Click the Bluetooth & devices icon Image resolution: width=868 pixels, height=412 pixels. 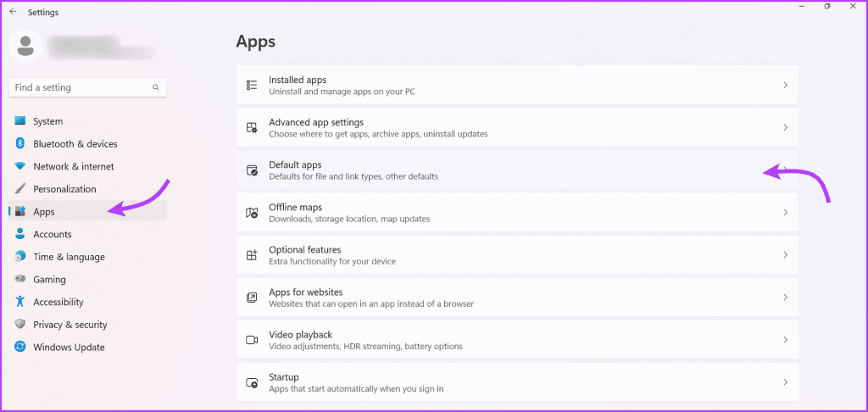coord(20,144)
